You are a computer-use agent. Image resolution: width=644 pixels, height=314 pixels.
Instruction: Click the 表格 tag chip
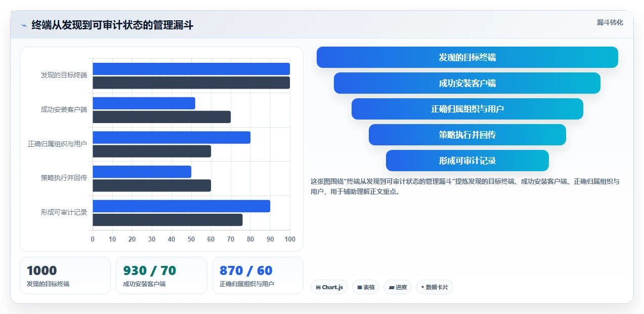(x=366, y=287)
